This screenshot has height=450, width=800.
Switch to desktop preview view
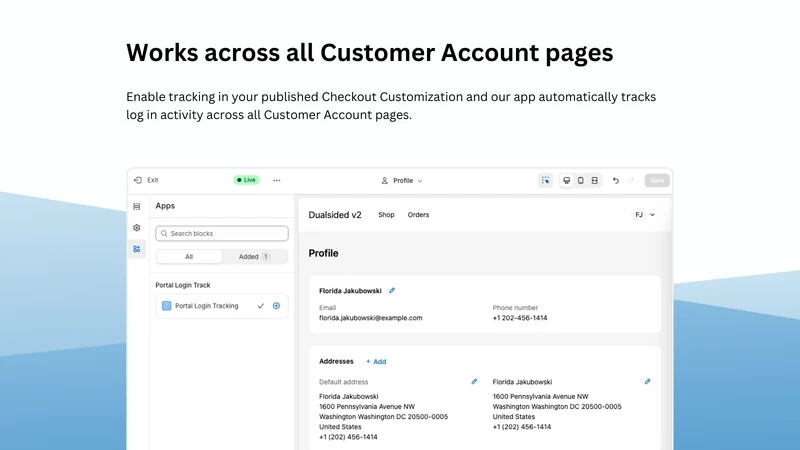point(566,181)
